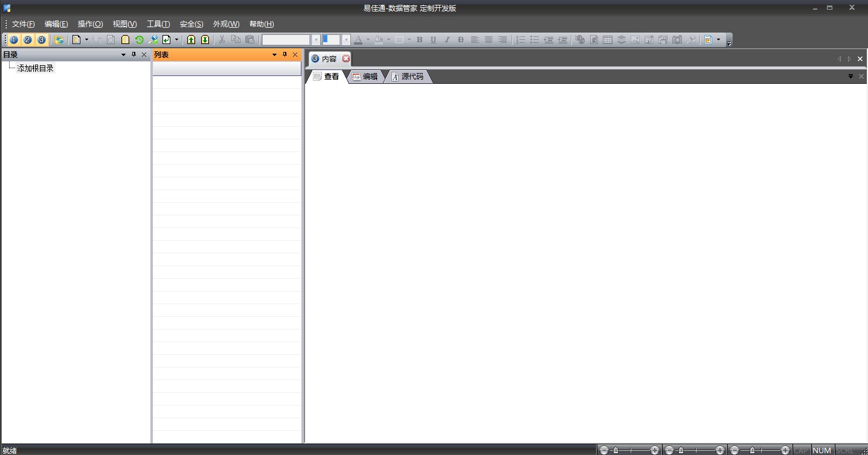Image resolution: width=868 pixels, height=455 pixels.
Task: Toggle italic formatting
Action: pos(447,40)
